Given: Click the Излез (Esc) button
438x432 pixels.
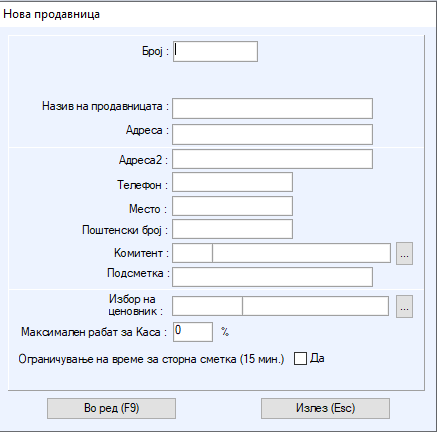Looking at the screenshot, I should 325,408.
